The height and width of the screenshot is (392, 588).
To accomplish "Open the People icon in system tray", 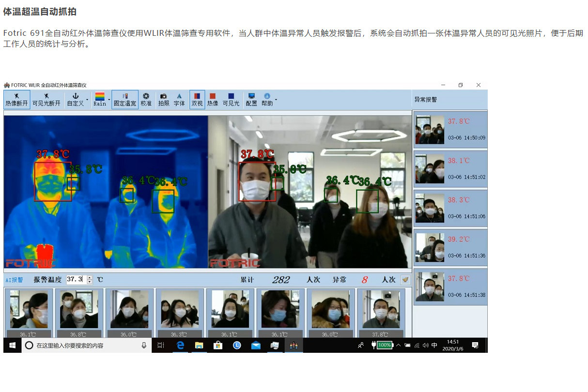I will pos(361,345).
